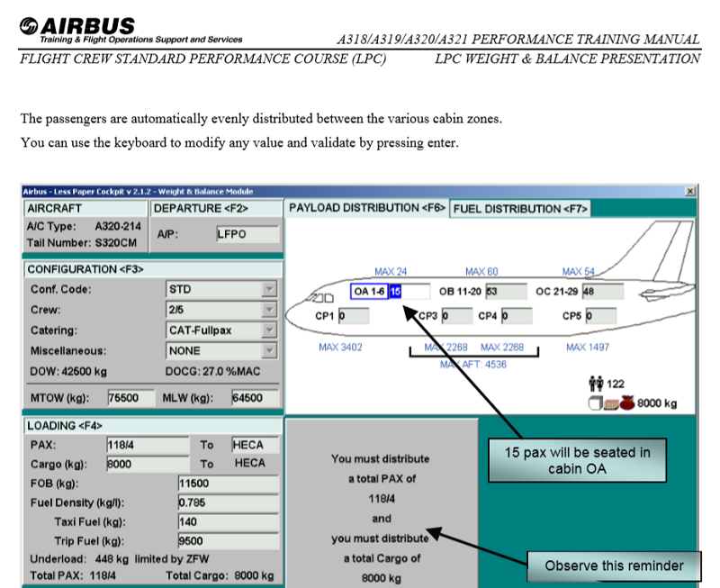Click the 'Tail Number: S320CM' text
Image resolution: width=720 pixels, height=588 pixels.
[82, 243]
